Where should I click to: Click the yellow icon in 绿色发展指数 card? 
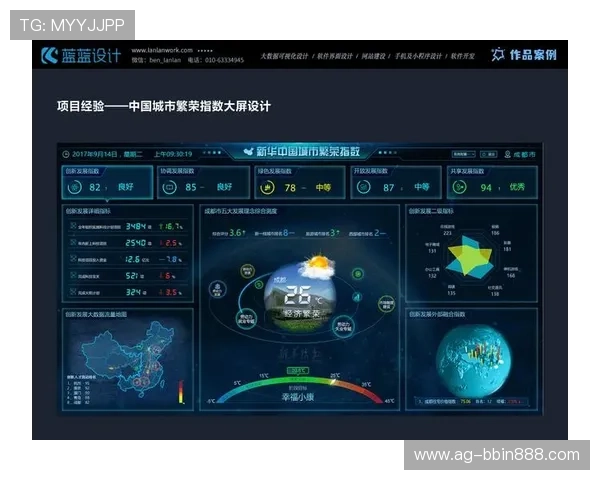(x=267, y=188)
